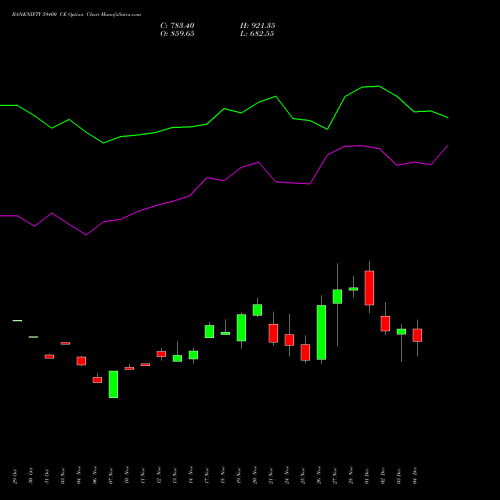Click the last red candle for 04 Dec

tap(417, 335)
